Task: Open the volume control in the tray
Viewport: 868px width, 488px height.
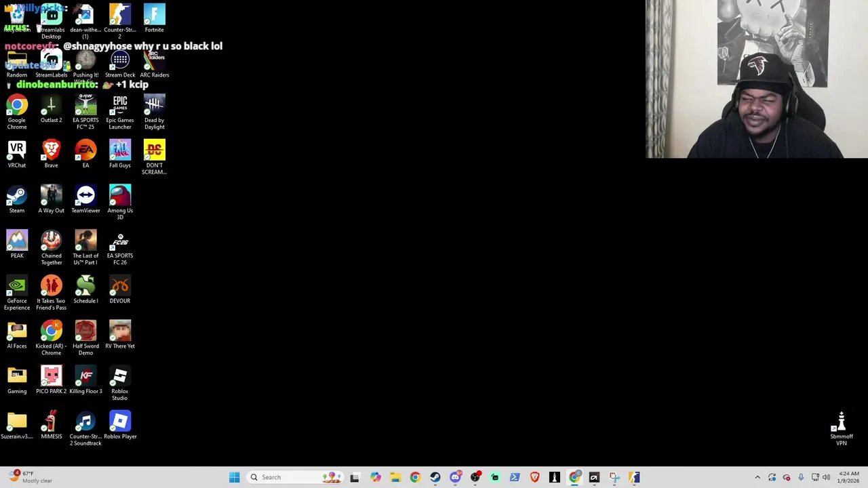Action: coord(826,477)
